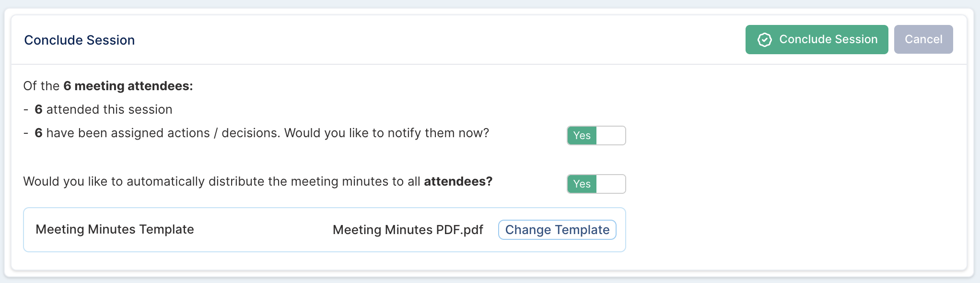Click inside the Meeting Minutes Template box

coord(325,230)
